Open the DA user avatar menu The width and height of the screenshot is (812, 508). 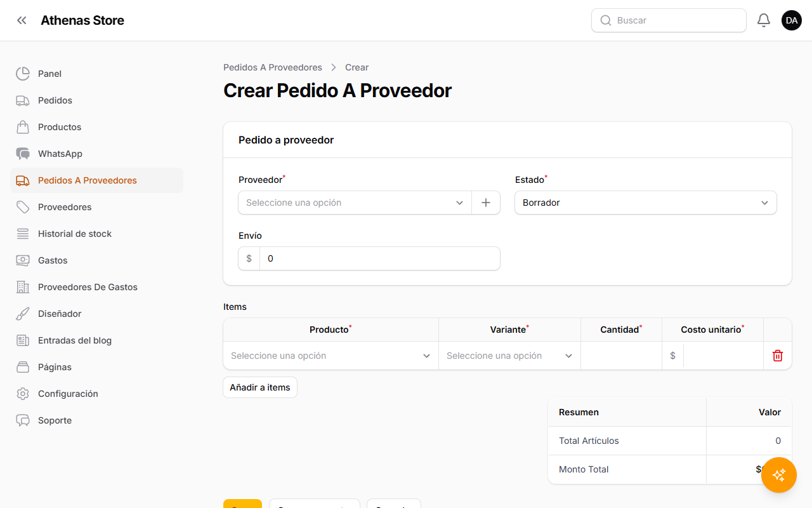[x=792, y=20]
